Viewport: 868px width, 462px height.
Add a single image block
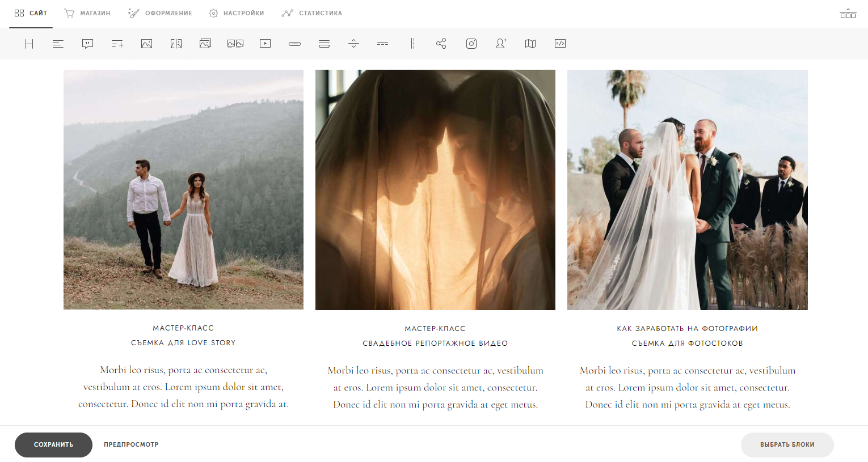point(146,44)
